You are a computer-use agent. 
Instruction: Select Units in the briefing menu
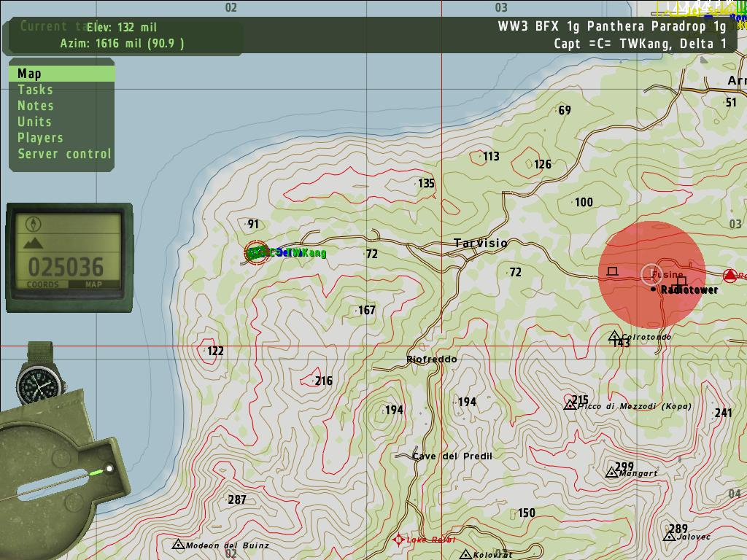(34, 122)
